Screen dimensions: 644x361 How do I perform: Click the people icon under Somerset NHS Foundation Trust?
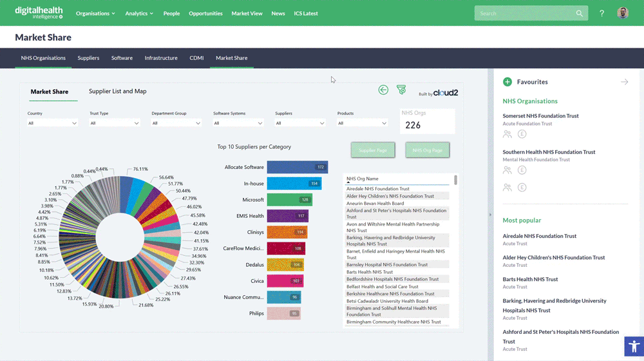507,134
